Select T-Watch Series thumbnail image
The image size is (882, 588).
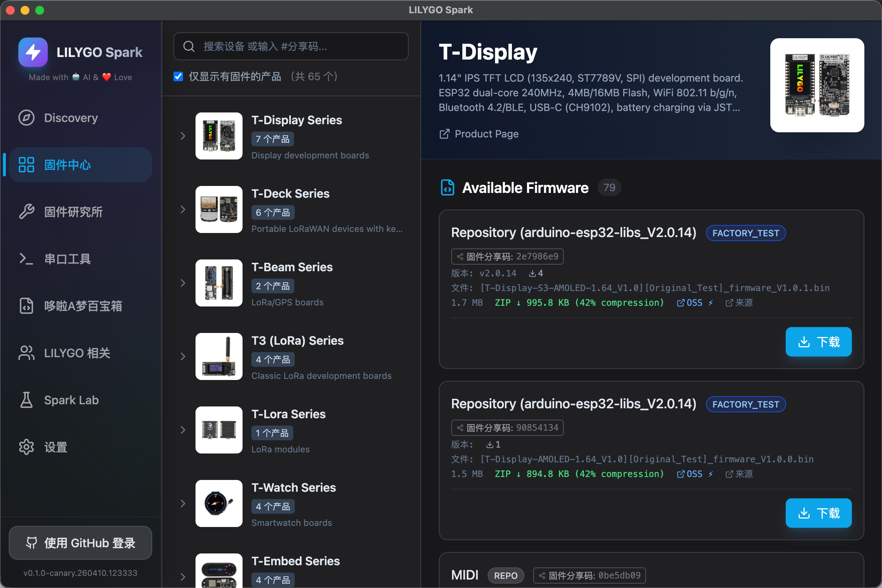tap(219, 503)
